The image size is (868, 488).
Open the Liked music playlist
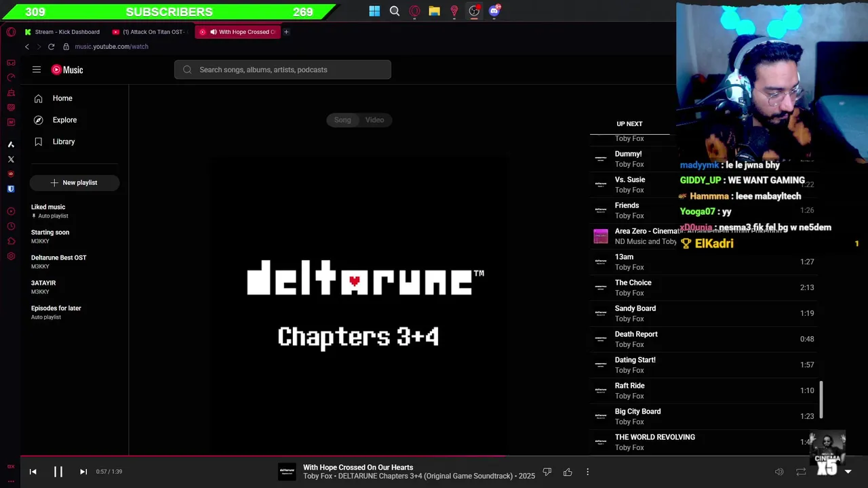click(x=75, y=211)
